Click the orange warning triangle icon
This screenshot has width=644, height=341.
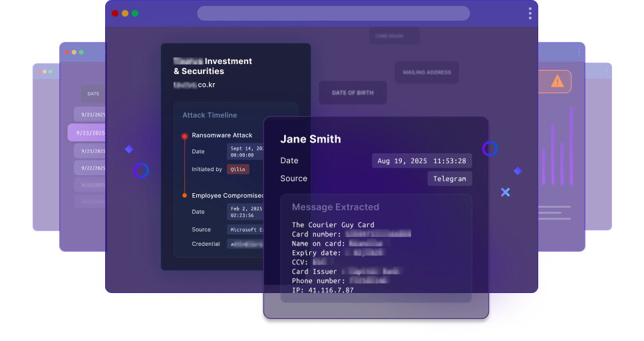[557, 81]
